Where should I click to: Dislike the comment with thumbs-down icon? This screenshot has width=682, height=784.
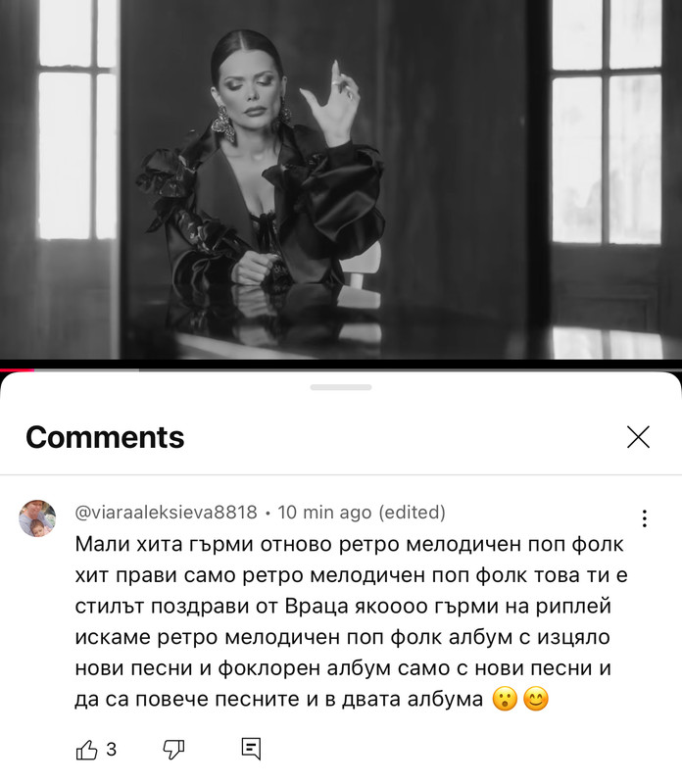tap(174, 750)
